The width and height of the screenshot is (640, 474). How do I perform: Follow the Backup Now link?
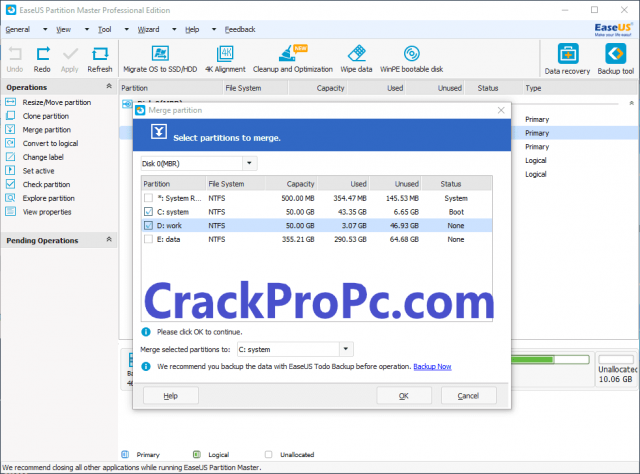[x=432, y=367]
